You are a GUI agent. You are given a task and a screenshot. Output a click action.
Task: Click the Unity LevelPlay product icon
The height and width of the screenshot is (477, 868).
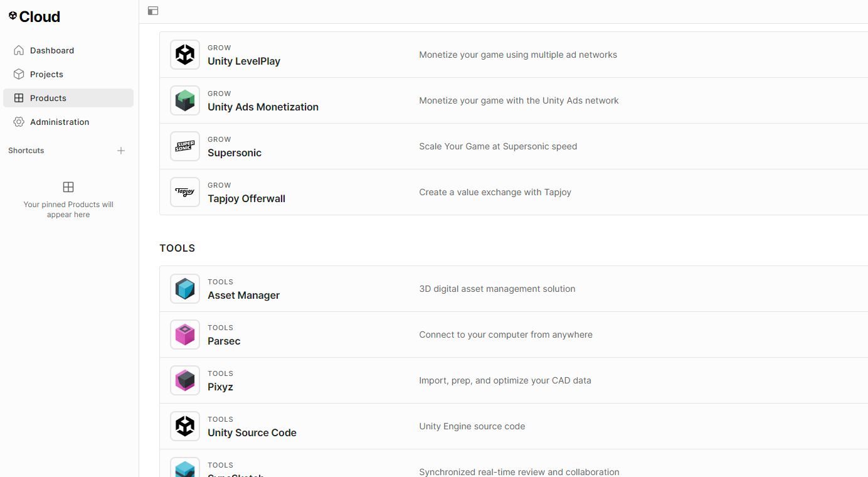click(x=185, y=55)
